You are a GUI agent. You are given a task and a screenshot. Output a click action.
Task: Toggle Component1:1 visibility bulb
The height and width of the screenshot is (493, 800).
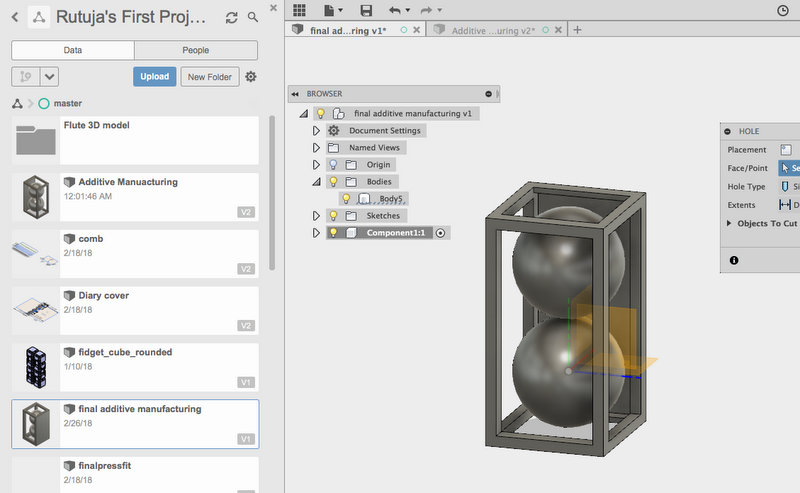pos(333,233)
